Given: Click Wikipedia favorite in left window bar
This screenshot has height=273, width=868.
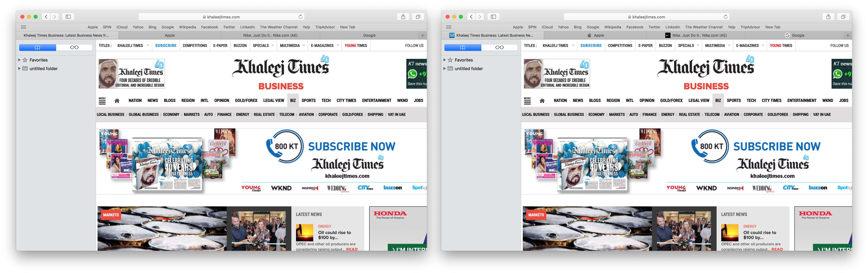Looking at the screenshot, I should pyautogui.click(x=187, y=27).
